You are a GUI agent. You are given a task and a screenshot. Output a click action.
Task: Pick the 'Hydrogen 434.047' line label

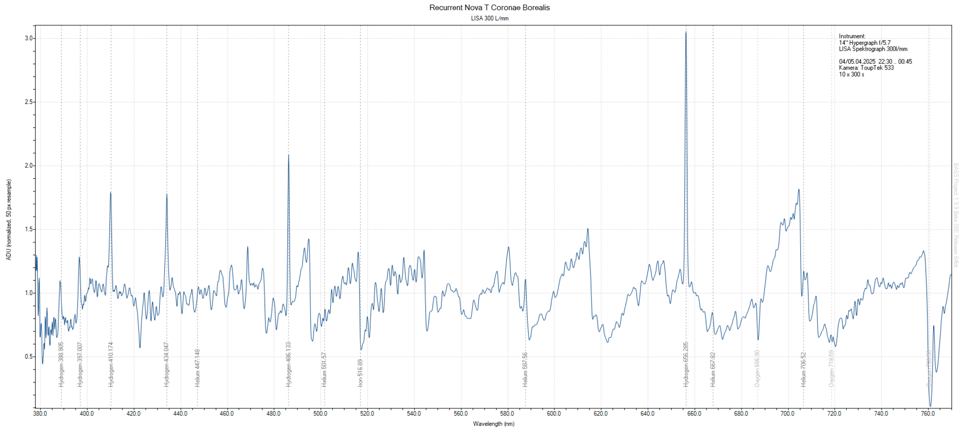pyautogui.click(x=166, y=364)
